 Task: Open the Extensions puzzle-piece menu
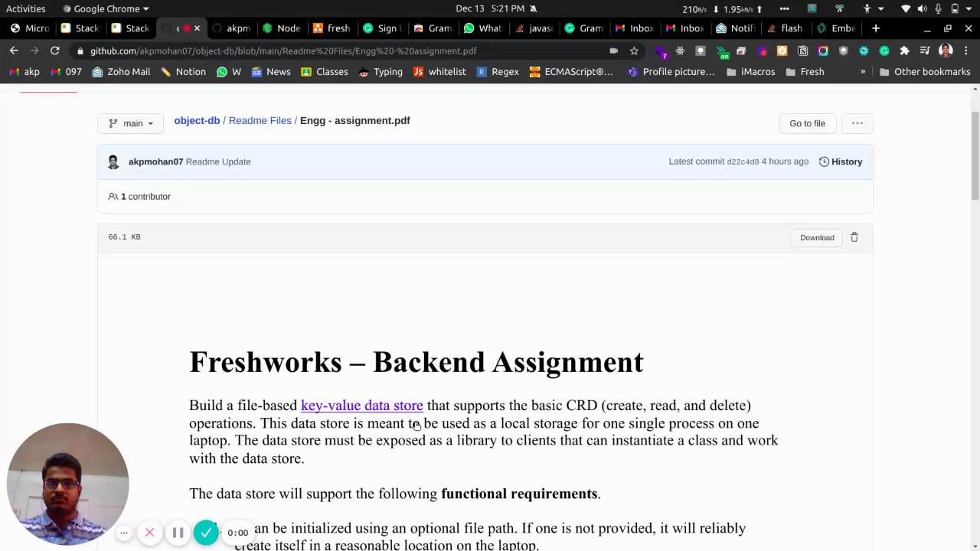coord(904,51)
